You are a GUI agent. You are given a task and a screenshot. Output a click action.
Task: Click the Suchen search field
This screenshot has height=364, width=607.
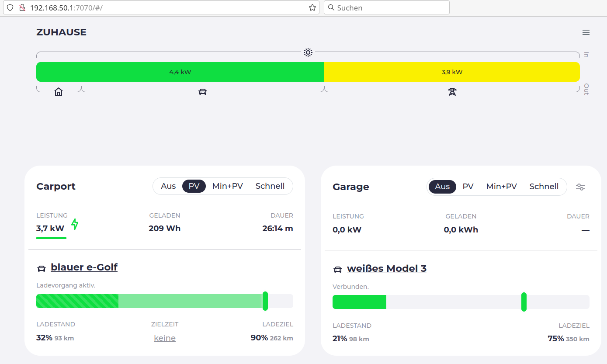(x=387, y=7)
